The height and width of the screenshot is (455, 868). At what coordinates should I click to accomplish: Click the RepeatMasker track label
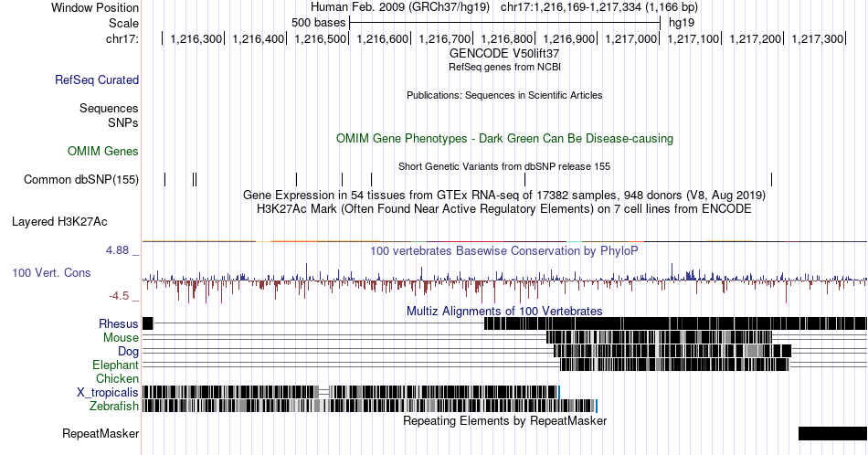click(101, 433)
